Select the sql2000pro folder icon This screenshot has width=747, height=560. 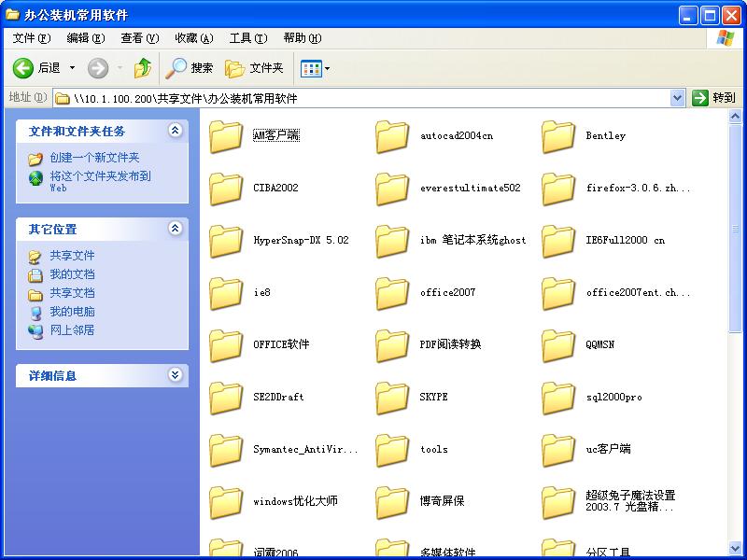tap(558, 399)
